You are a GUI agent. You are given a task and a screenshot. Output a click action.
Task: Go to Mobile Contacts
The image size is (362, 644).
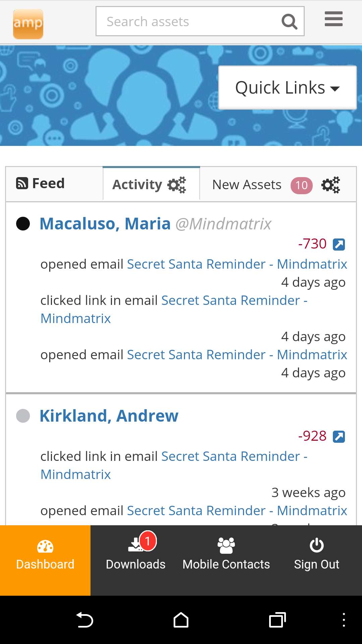tap(226, 553)
